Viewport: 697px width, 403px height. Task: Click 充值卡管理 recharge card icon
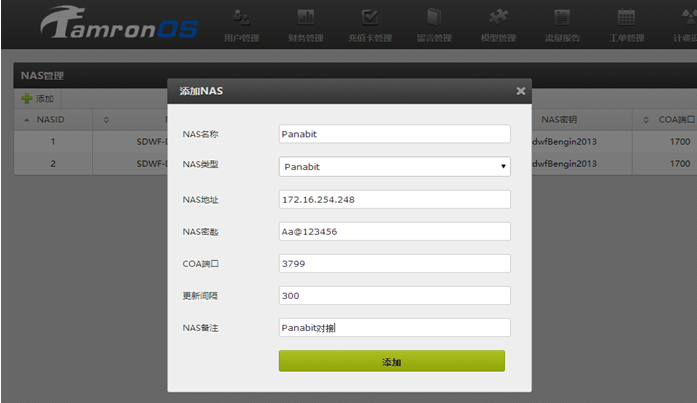(x=369, y=17)
